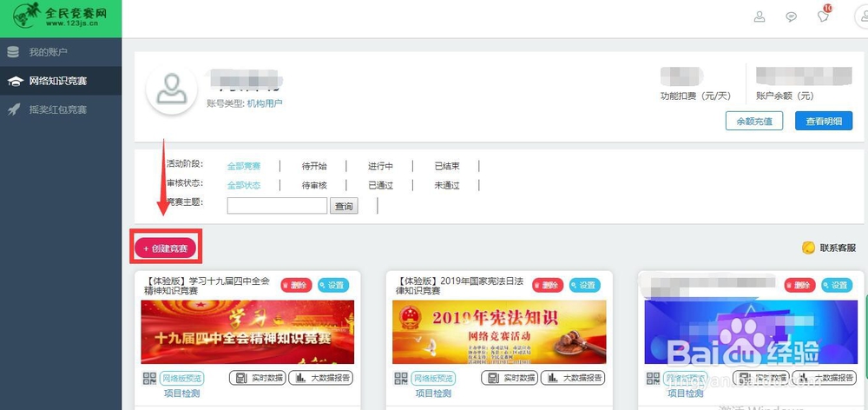The height and width of the screenshot is (410, 868).
Task: Open notifications icon with the 10 badge
Action: point(824,16)
